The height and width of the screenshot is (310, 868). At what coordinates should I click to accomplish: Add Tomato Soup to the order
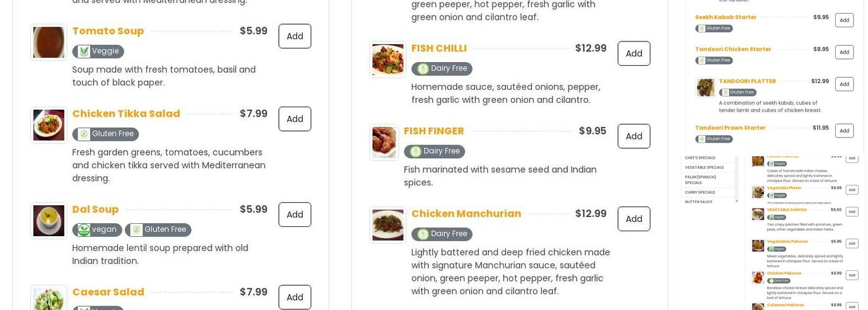[294, 36]
